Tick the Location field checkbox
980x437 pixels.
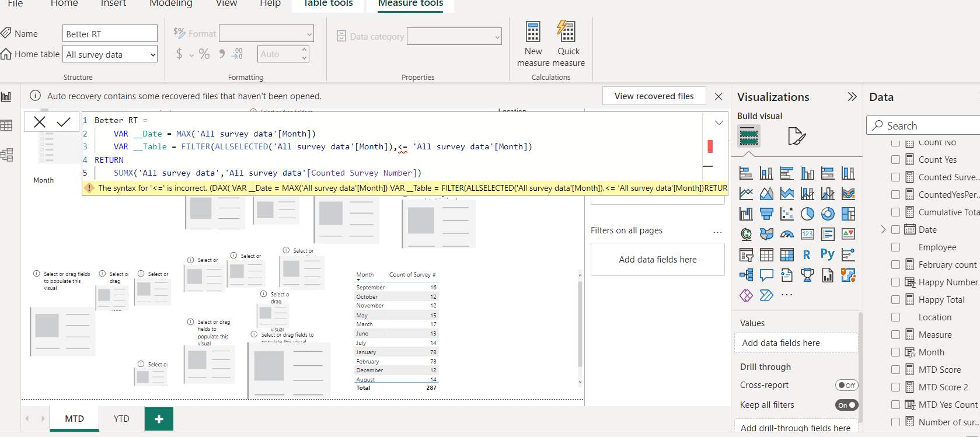pos(895,317)
